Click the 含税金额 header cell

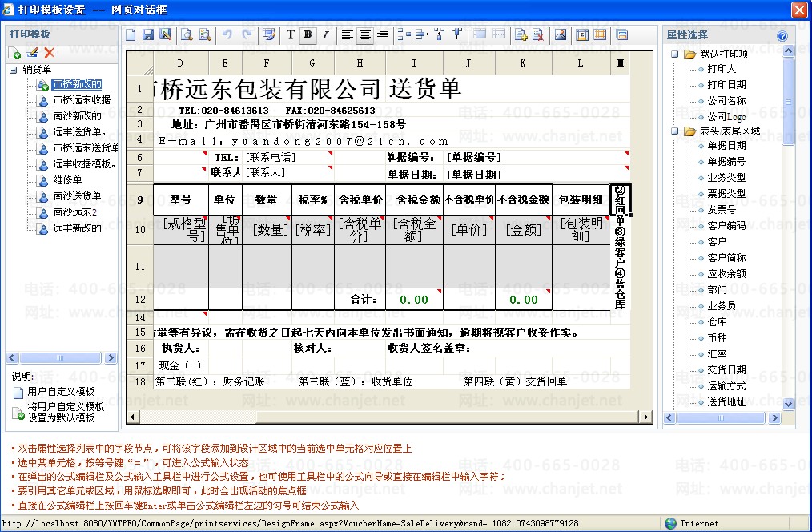pos(414,199)
